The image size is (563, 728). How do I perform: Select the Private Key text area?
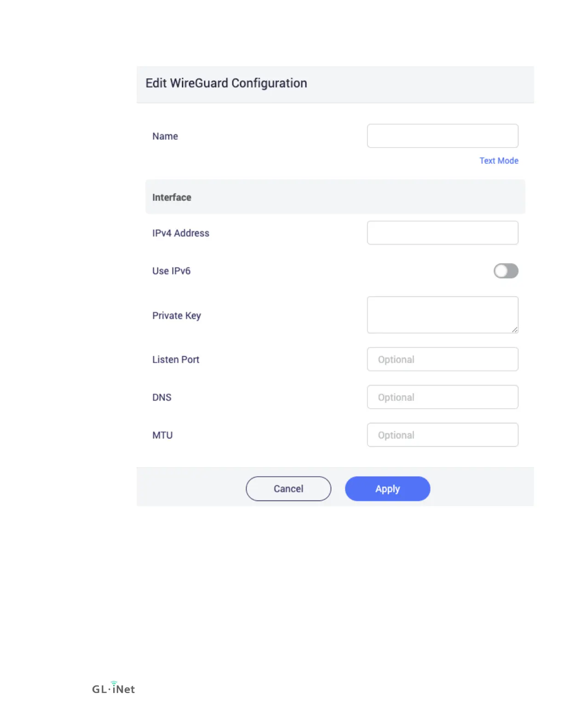click(x=442, y=315)
